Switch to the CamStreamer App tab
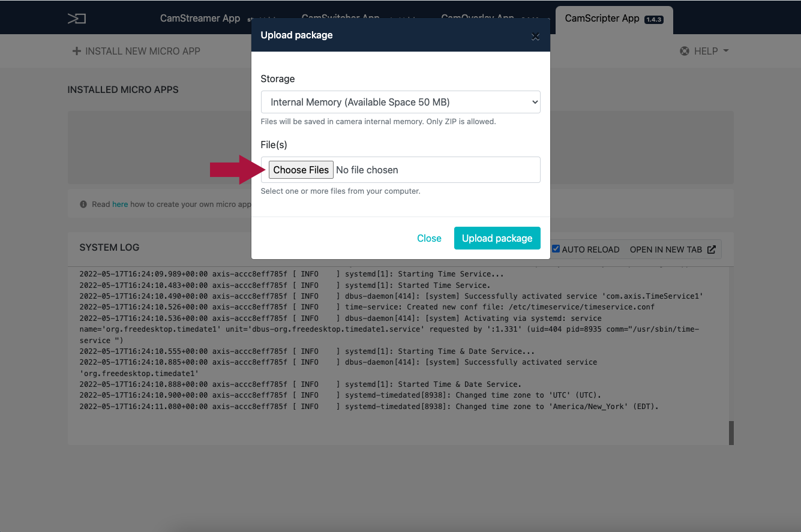801x532 pixels. pyautogui.click(x=200, y=19)
